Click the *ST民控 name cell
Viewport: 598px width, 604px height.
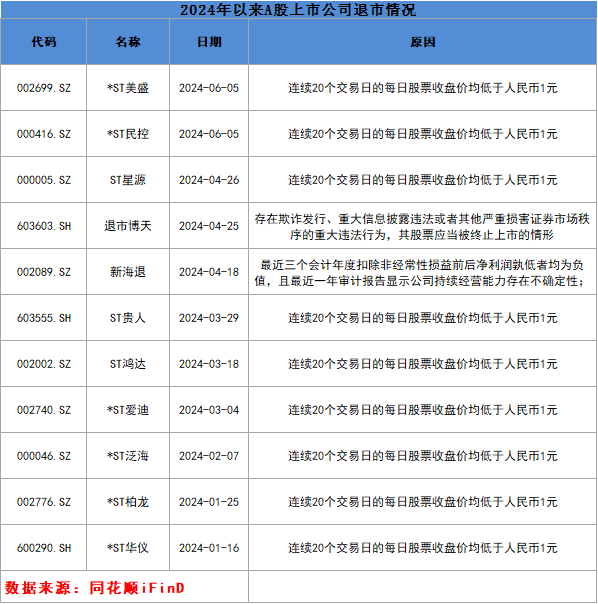pyautogui.click(x=128, y=134)
